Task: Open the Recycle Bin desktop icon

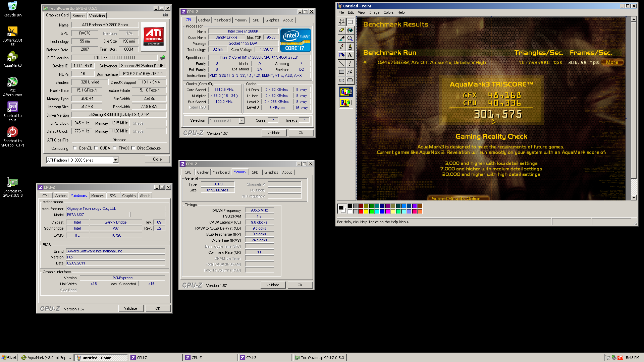Action: [12, 9]
